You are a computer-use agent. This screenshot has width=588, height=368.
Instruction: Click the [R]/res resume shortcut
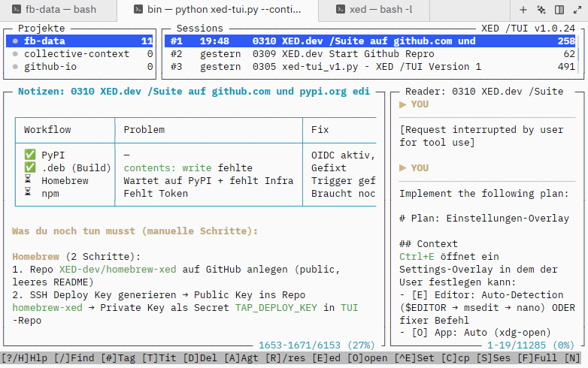click(x=285, y=358)
